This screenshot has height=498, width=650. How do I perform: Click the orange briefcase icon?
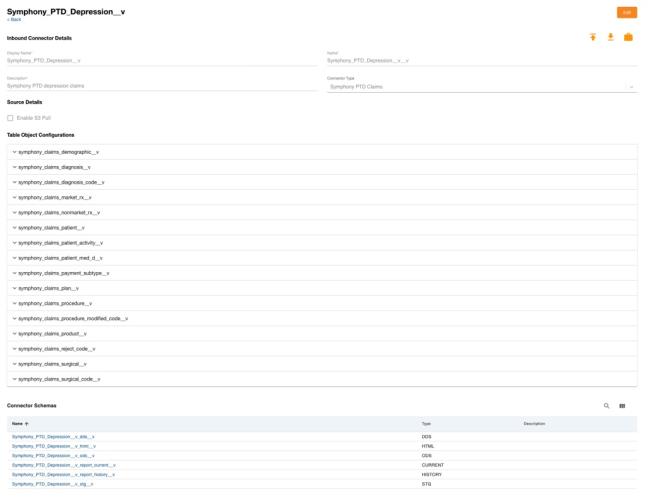coord(628,37)
